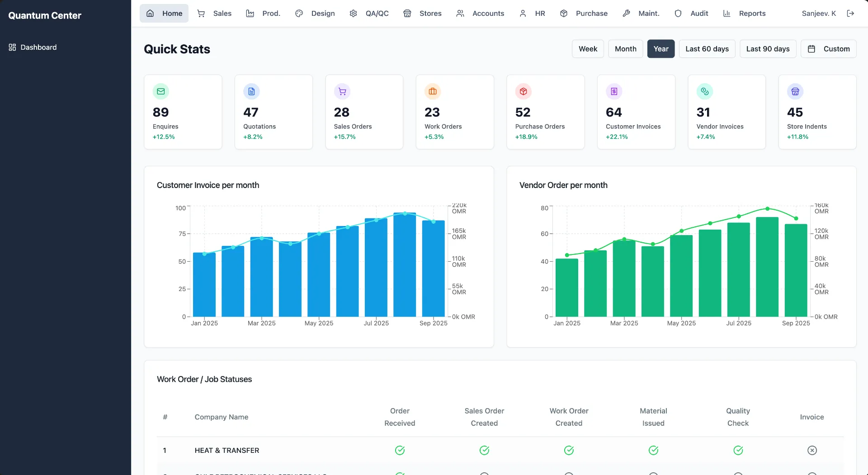Open the Accounts menu
The width and height of the screenshot is (868, 475).
(x=480, y=13)
